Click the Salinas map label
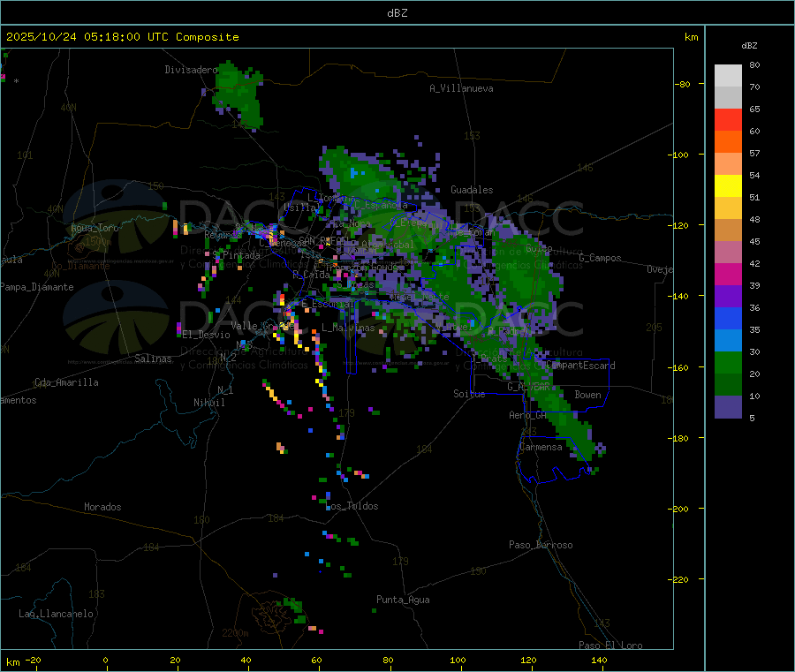The width and height of the screenshot is (795, 672). pos(153,359)
